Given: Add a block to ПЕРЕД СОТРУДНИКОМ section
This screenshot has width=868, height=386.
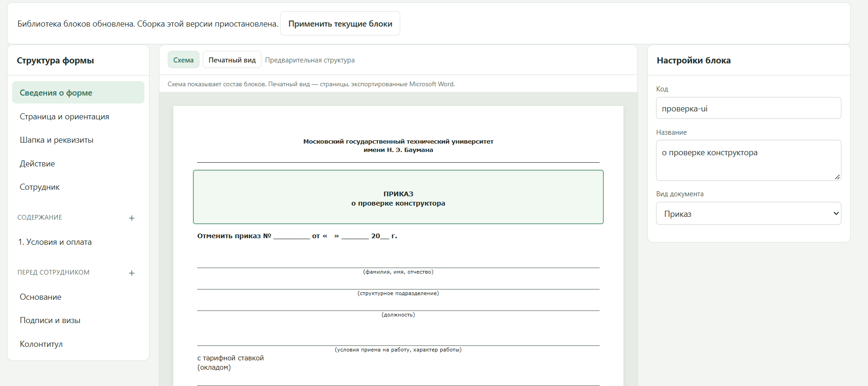Looking at the screenshot, I should [132, 273].
